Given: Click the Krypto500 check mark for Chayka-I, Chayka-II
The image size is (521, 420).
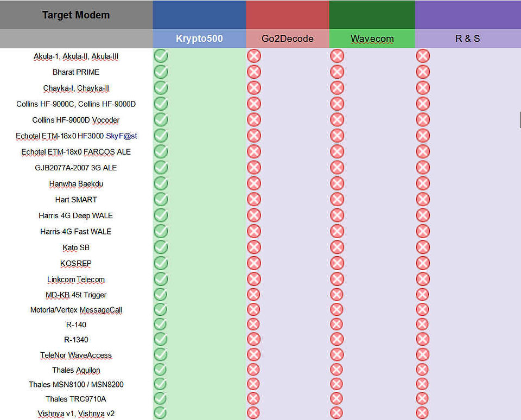Looking at the screenshot, I should (x=161, y=88).
